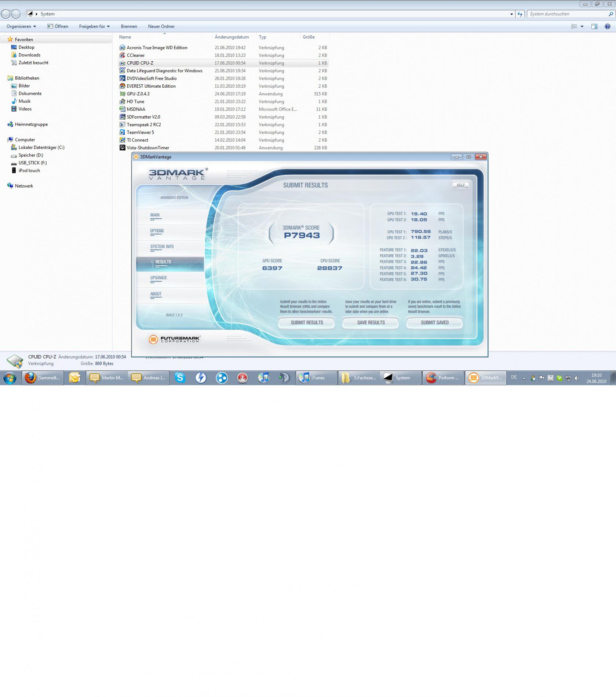Viewport: 616px width, 697px height.
Task: Select the RESULTS tab in 3DMark
Action: (170, 264)
